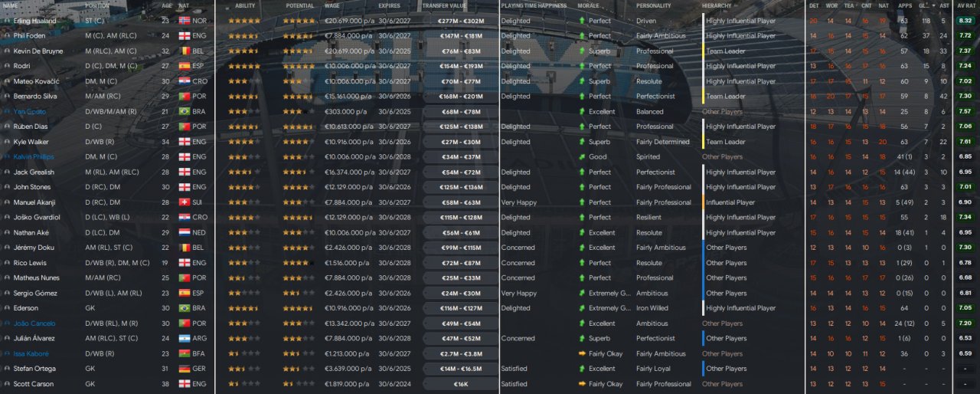Click the player icon beside Phil Foden
Screen dimensions: 980x394
[x=7, y=36]
